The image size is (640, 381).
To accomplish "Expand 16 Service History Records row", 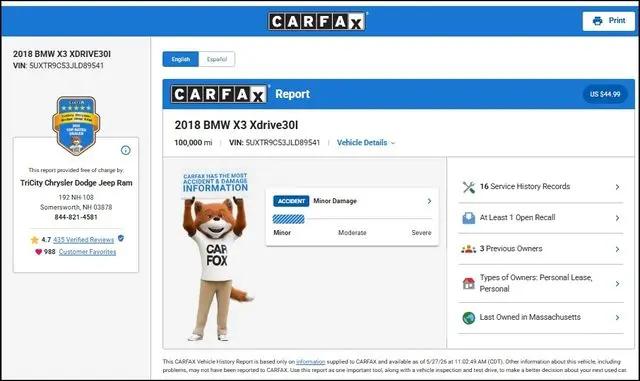I will point(541,187).
